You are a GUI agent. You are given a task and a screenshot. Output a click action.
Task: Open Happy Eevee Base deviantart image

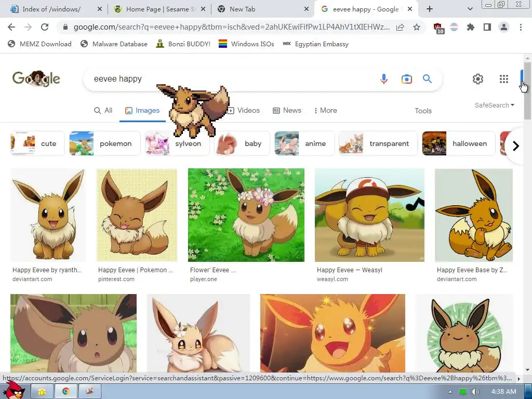pyautogui.click(x=474, y=215)
